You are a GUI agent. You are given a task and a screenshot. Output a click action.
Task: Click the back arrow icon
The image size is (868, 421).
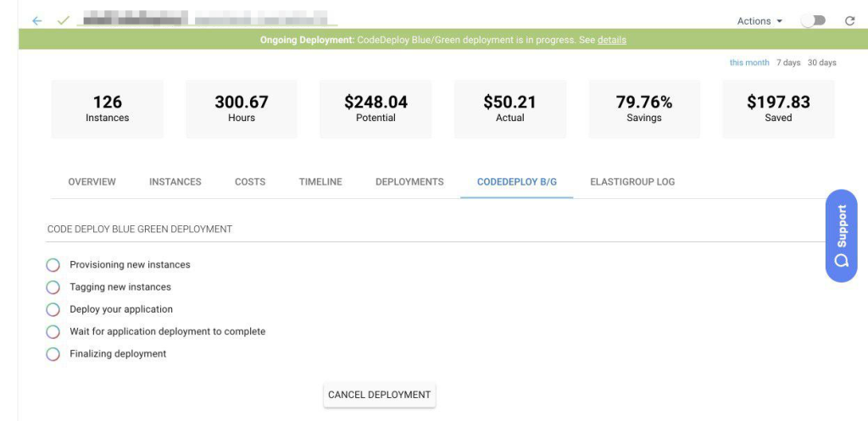(36, 20)
